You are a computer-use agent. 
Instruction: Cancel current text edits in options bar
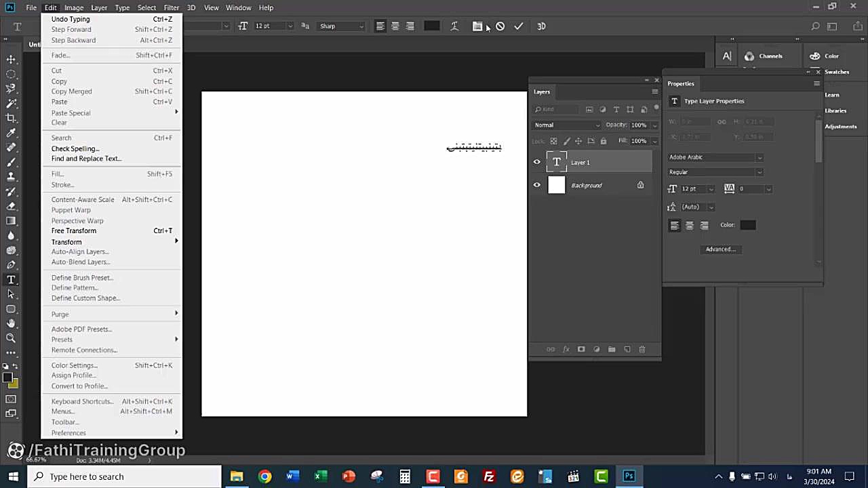click(500, 26)
